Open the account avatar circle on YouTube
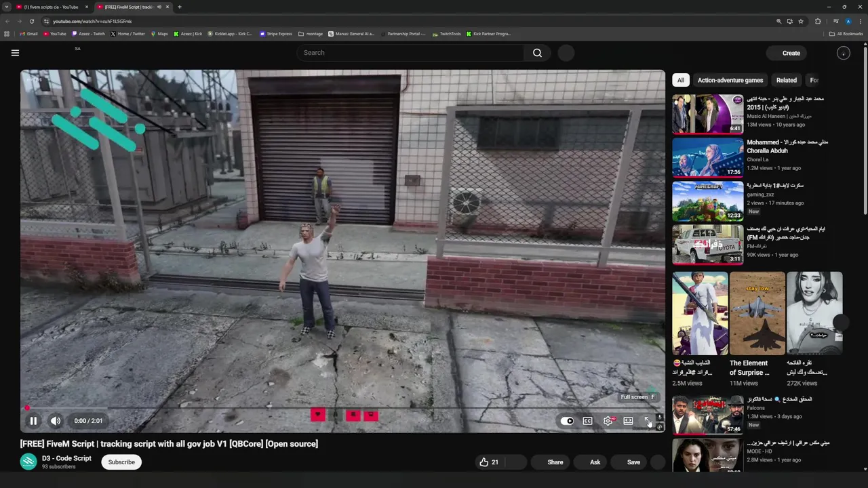 click(x=844, y=53)
